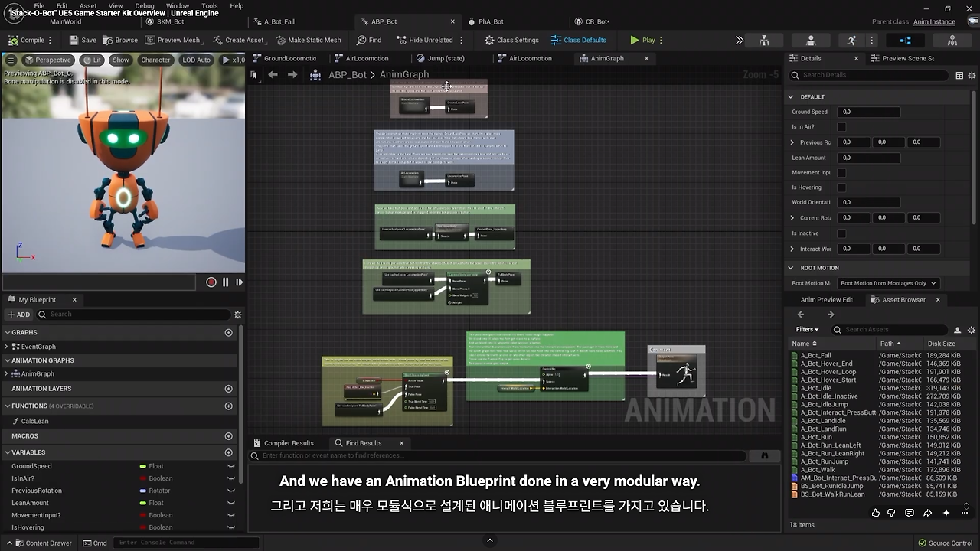Open Find in blueprint

point(369,40)
